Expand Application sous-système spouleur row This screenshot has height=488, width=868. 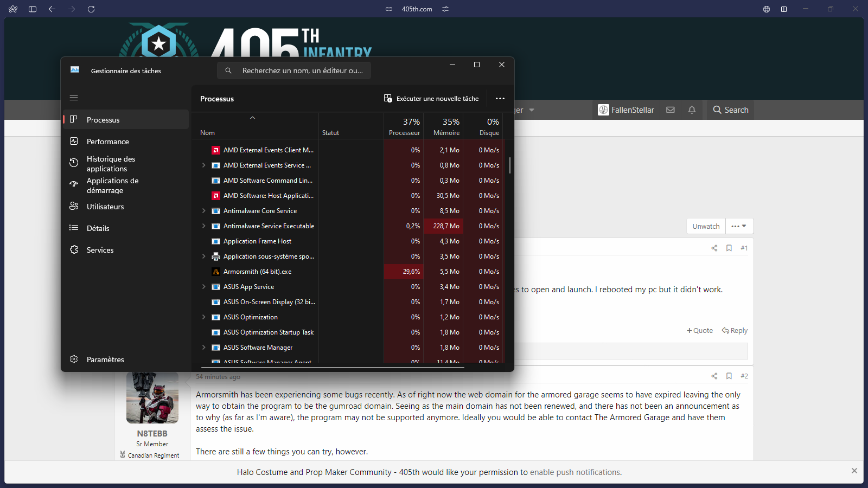pyautogui.click(x=203, y=256)
